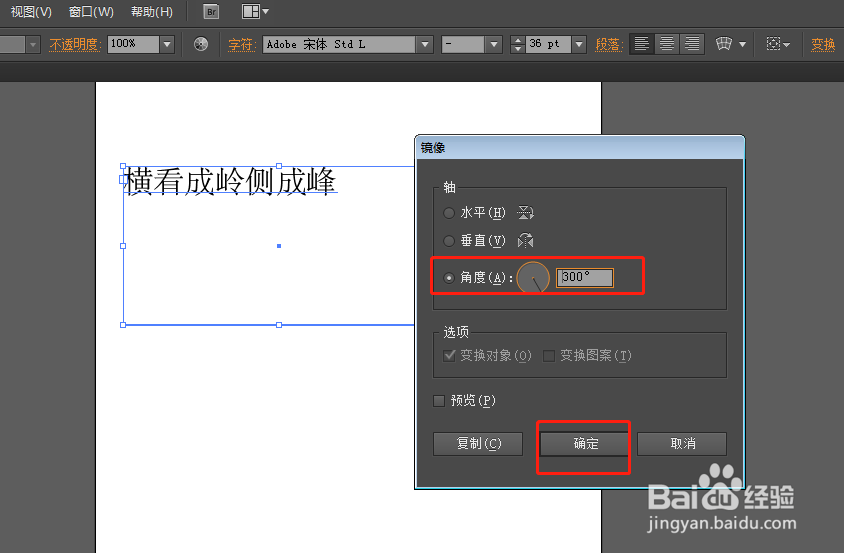
Task: Expand the opacity 100% dropdown arrow
Action: 167,44
